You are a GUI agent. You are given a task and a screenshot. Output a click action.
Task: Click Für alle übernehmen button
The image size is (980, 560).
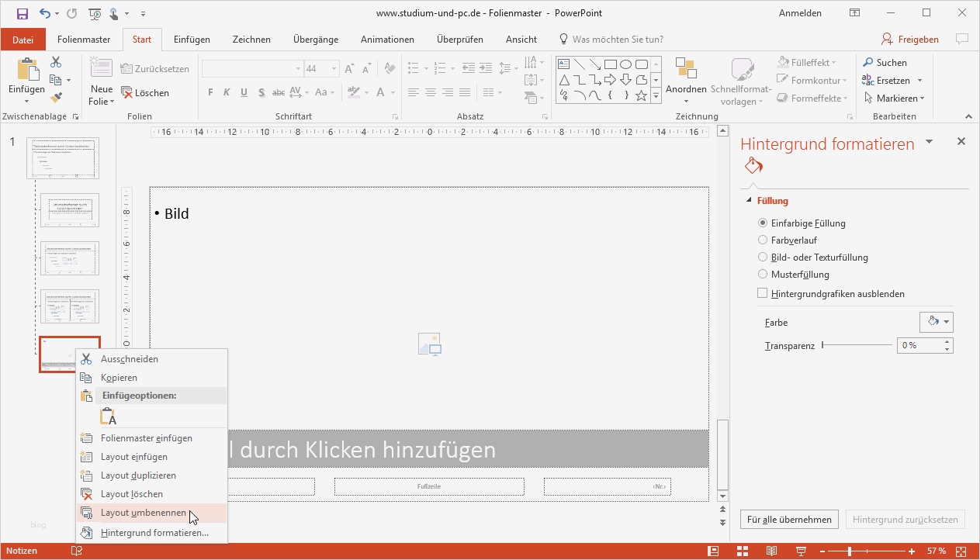(788, 519)
